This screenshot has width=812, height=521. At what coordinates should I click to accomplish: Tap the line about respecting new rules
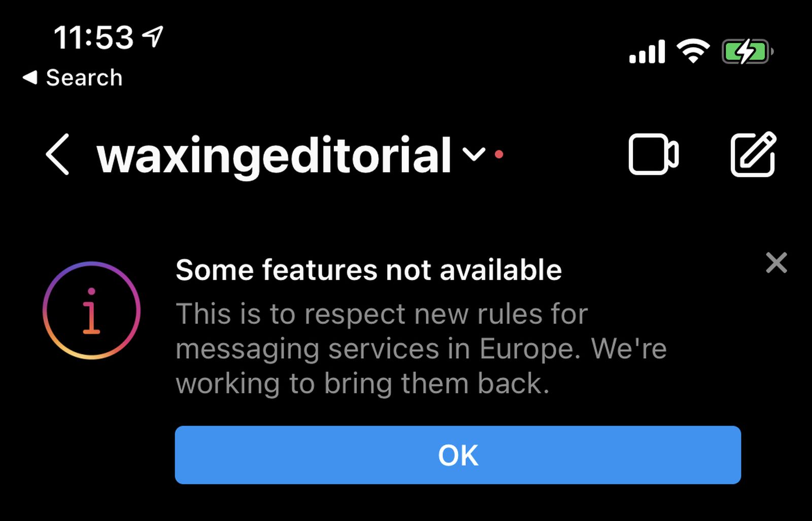[x=382, y=314]
